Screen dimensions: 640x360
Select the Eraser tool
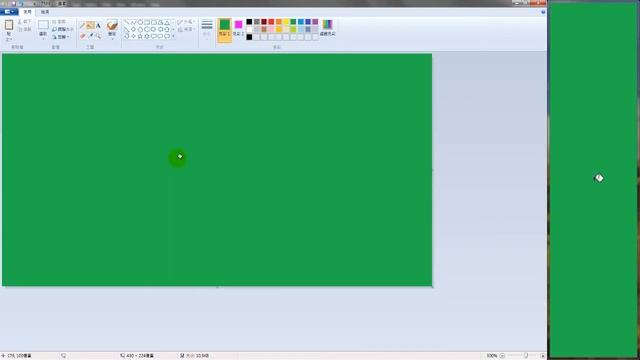pos(82,36)
